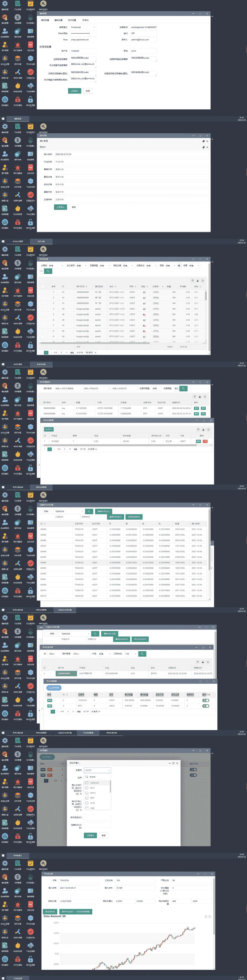Open the money-bag 秒合约交易 icon beside the 基础设置 window
Screen dimensions: 247x980
tap(18, 86)
